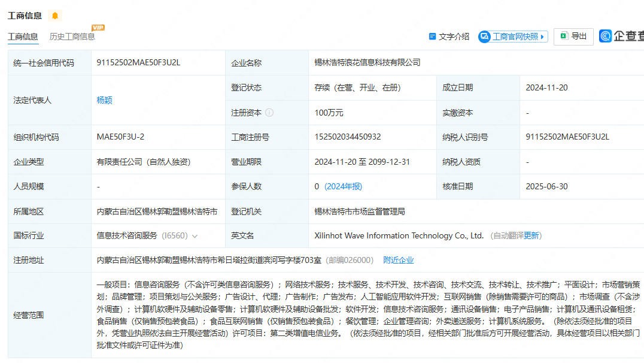Image resolution: width=644 pixels, height=363 pixels.
Task: Click 更新 next to the English name
Action: point(531,235)
